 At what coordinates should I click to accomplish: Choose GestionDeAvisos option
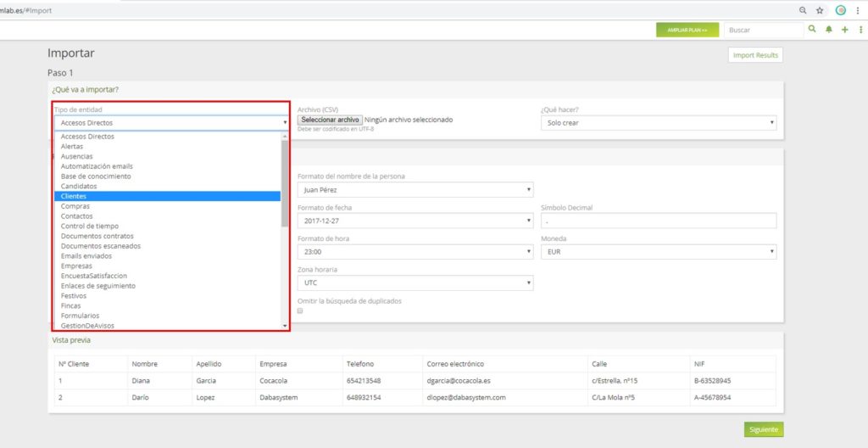168,326
